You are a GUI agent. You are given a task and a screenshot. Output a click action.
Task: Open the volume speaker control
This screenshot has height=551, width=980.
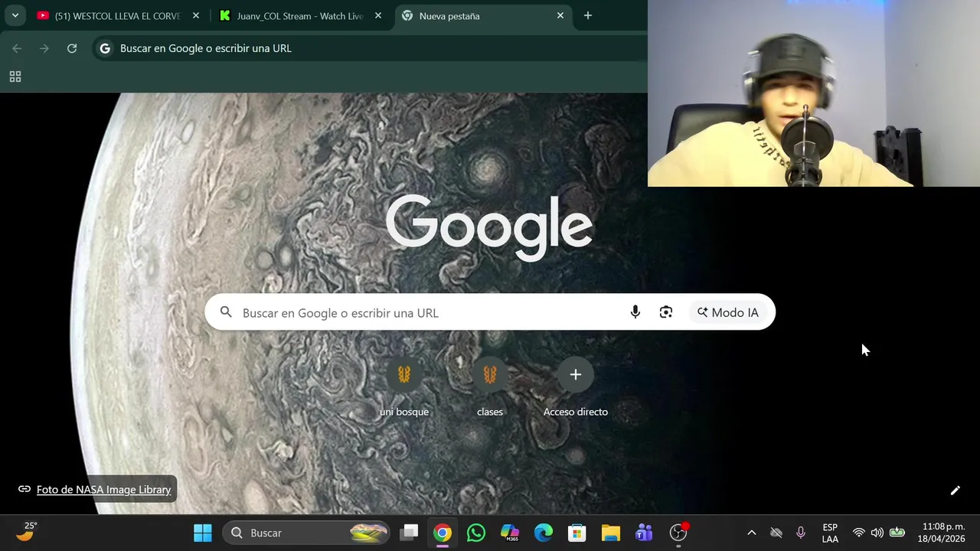pos(877,533)
